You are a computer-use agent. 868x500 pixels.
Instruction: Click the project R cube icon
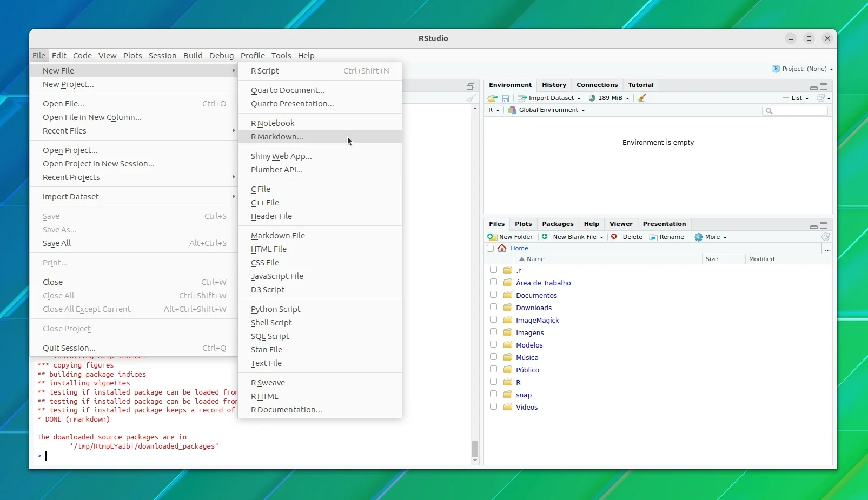776,69
